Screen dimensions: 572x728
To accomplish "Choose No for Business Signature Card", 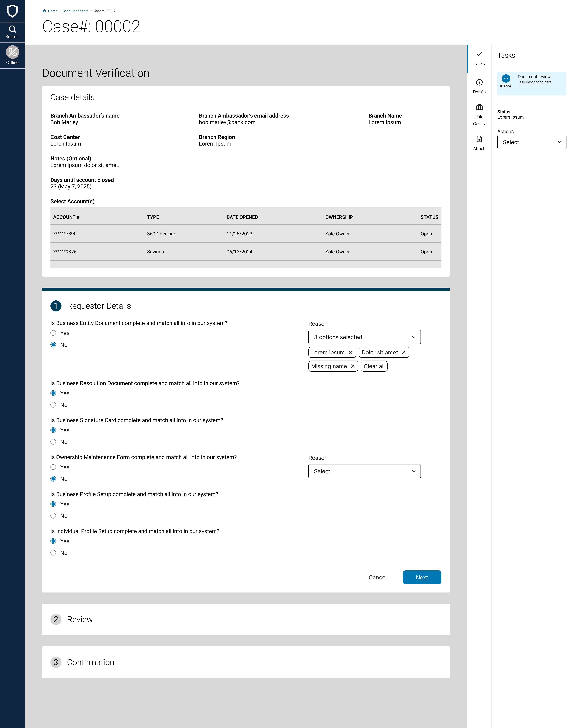I will (53, 442).
